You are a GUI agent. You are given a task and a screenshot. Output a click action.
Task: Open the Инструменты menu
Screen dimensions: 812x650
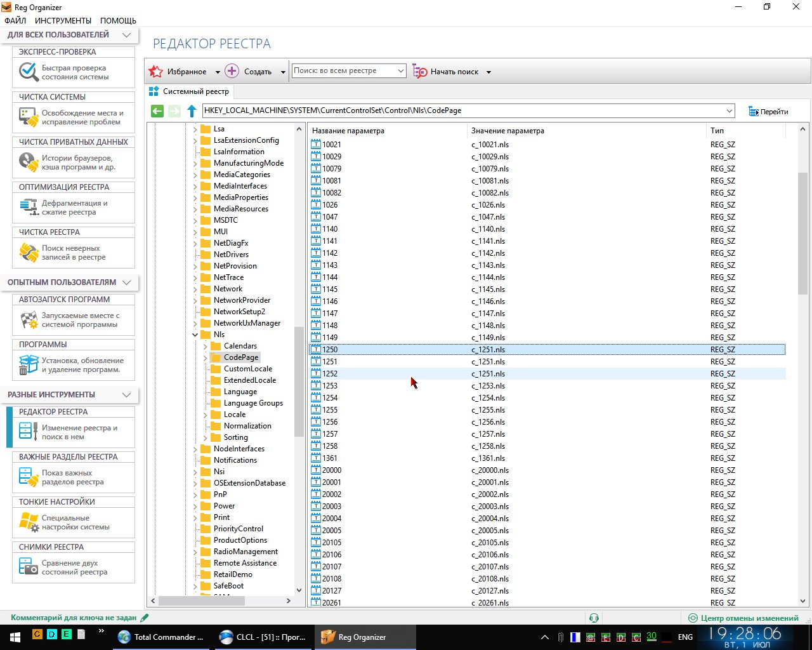pos(63,20)
